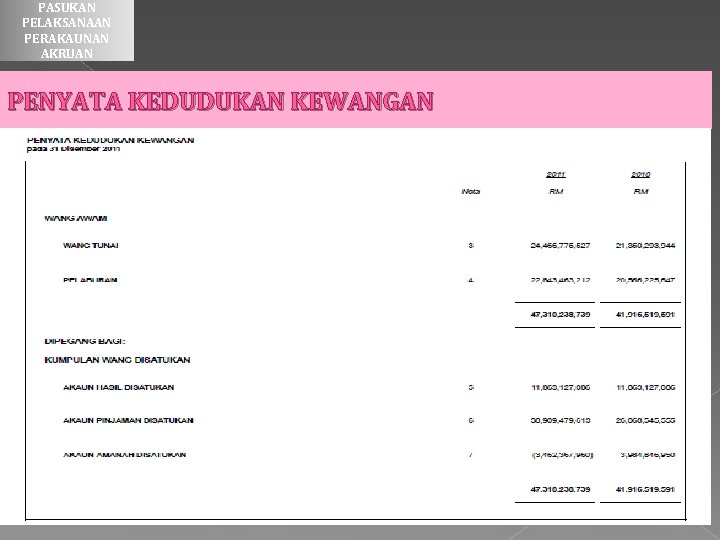Click PELABURAN 2010 amount
The width and height of the screenshot is (720, 540).
tap(645, 280)
